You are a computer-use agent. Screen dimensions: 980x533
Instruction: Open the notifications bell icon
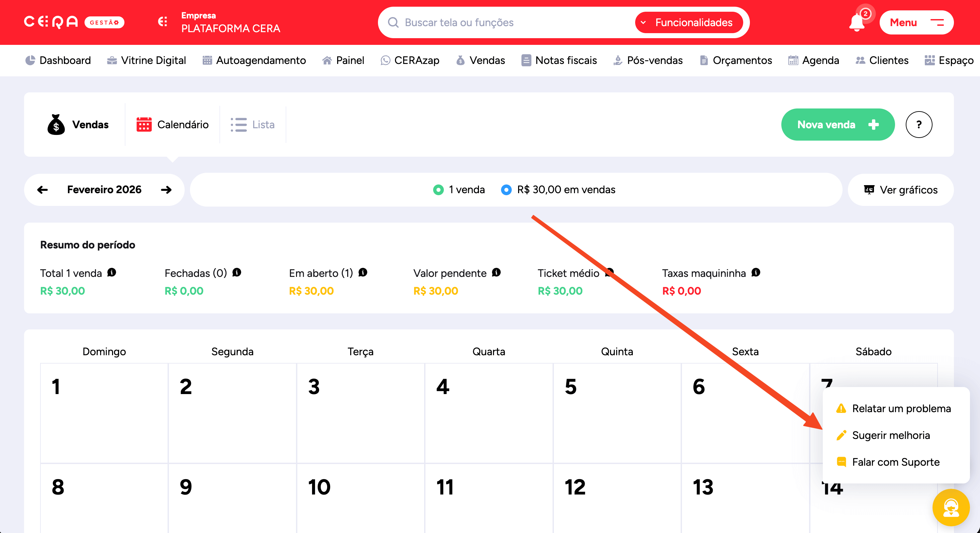856,23
